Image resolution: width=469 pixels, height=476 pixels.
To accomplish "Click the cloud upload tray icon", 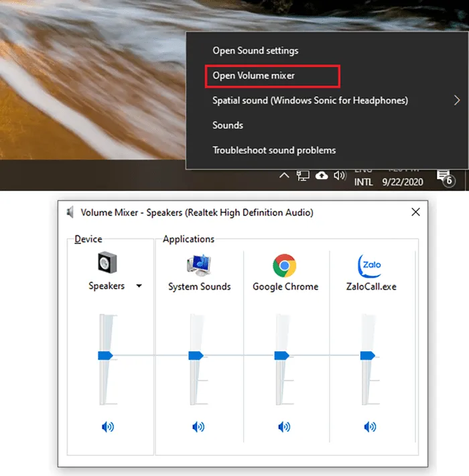I will coord(322,176).
